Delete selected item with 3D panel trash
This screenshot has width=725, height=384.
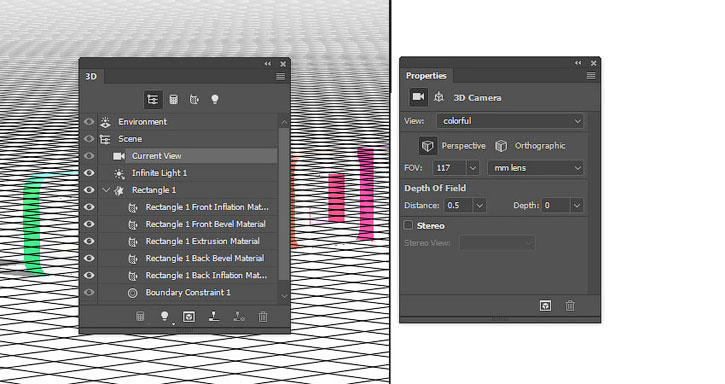coord(263,317)
